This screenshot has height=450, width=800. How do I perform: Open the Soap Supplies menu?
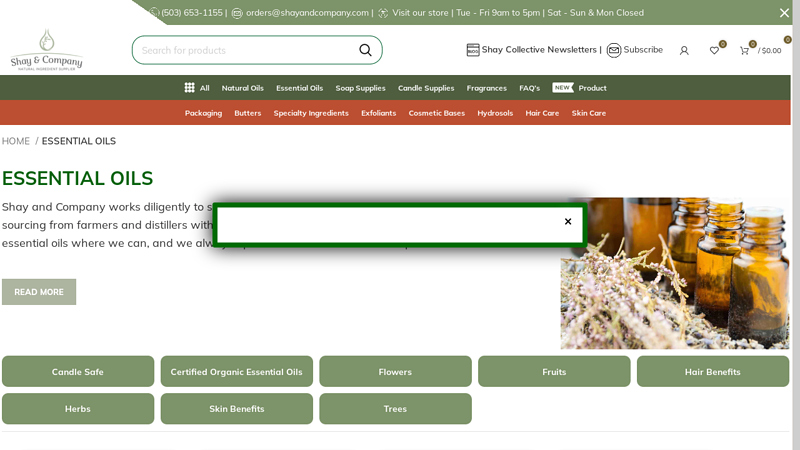360,88
